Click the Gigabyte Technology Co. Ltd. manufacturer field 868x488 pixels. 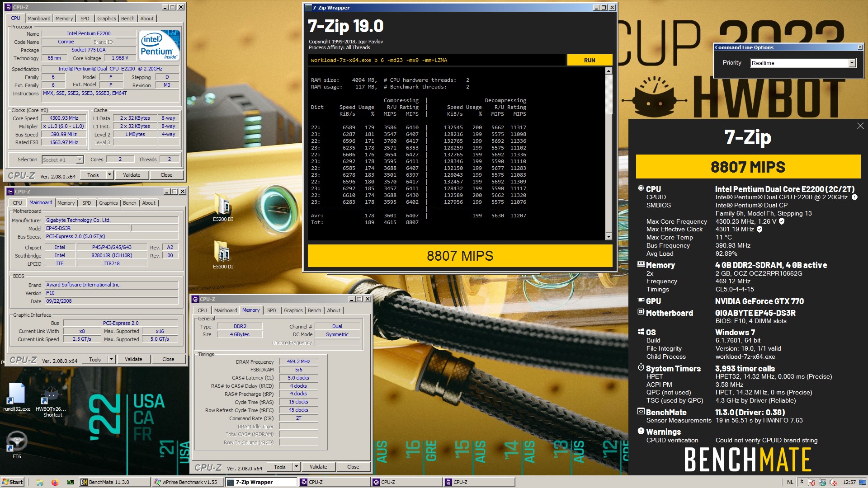(112, 220)
